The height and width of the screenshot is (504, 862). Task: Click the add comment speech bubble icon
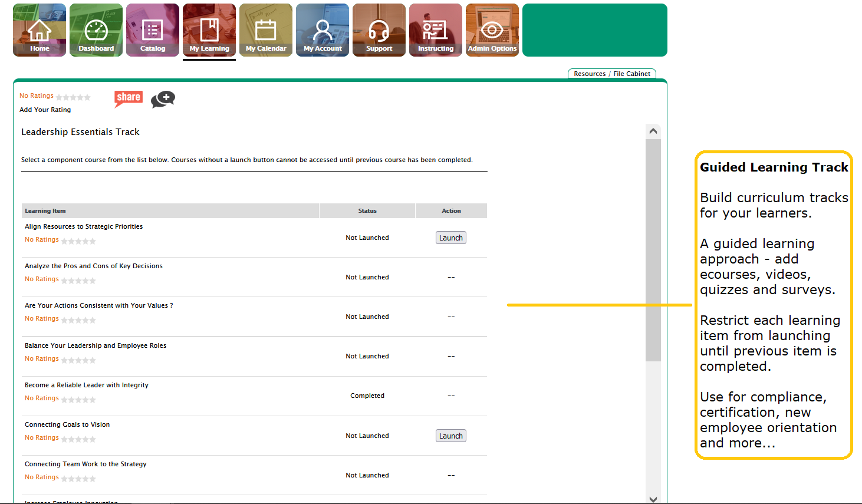163,100
